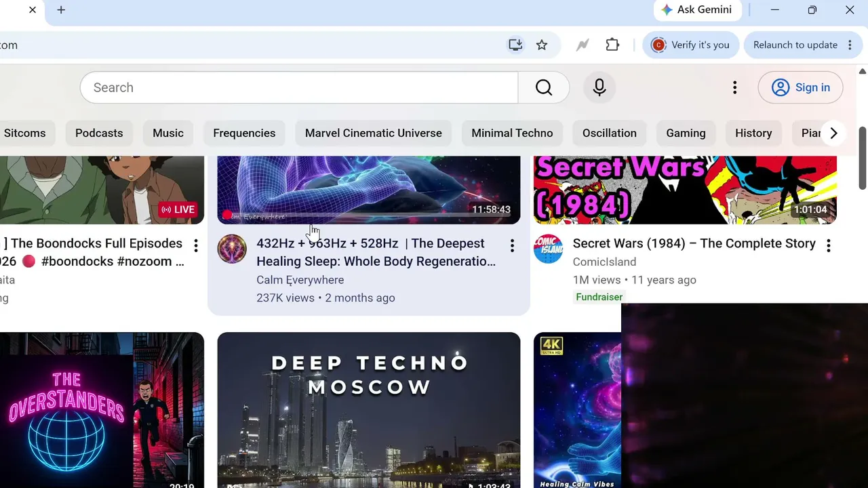This screenshot has height=488, width=868.
Task: Click the greyed-out icon beside Extensions
Action: (x=582, y=45)
